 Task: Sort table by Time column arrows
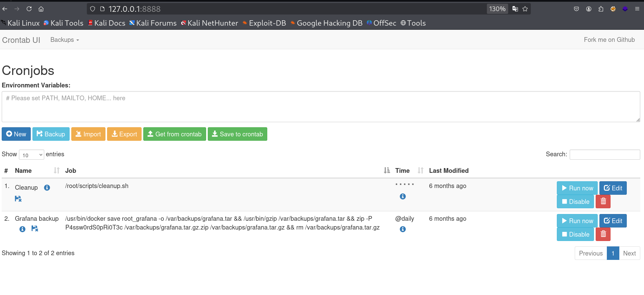point(421,170)
